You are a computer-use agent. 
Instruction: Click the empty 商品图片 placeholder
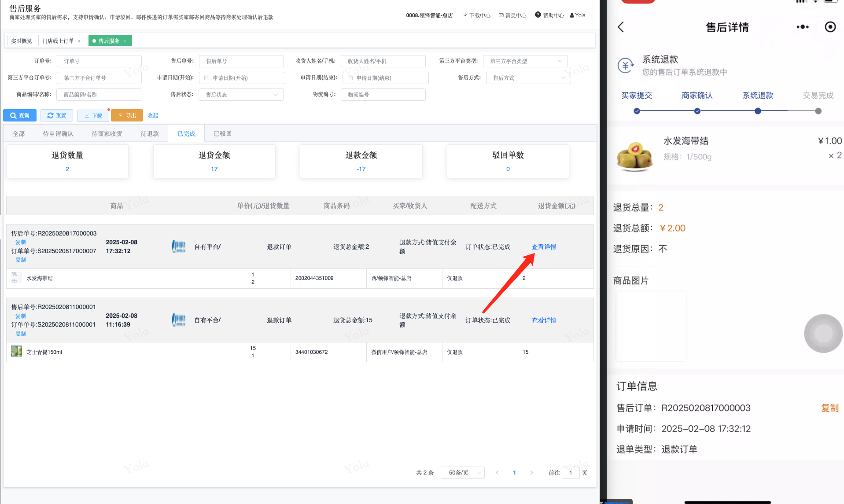coord(651,326)
